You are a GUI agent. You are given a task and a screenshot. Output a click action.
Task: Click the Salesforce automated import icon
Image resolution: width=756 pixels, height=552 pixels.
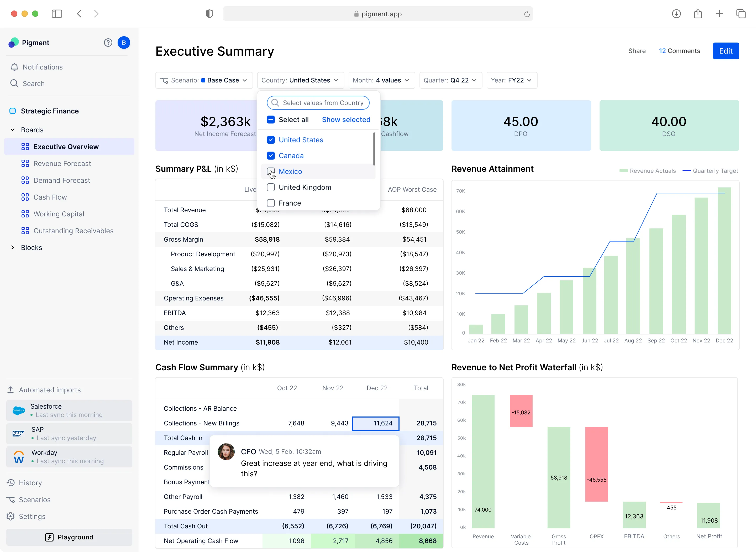(19, 410)
